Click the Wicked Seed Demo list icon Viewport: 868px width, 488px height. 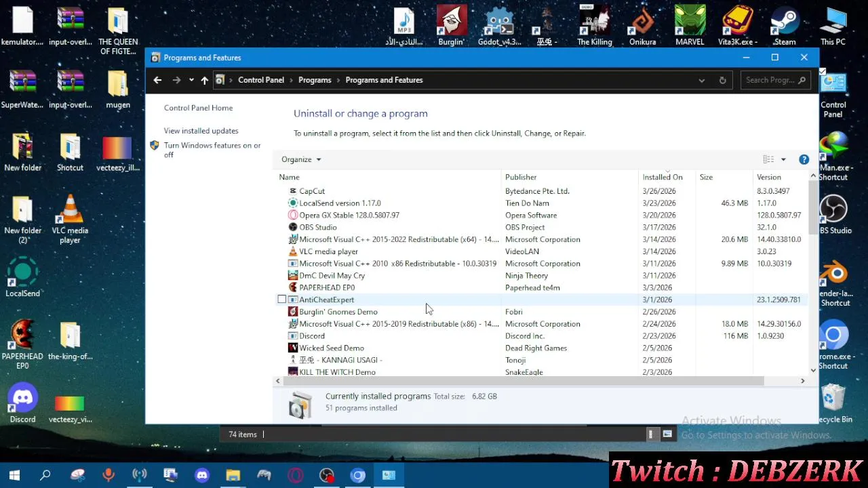[x=293, y=348]
